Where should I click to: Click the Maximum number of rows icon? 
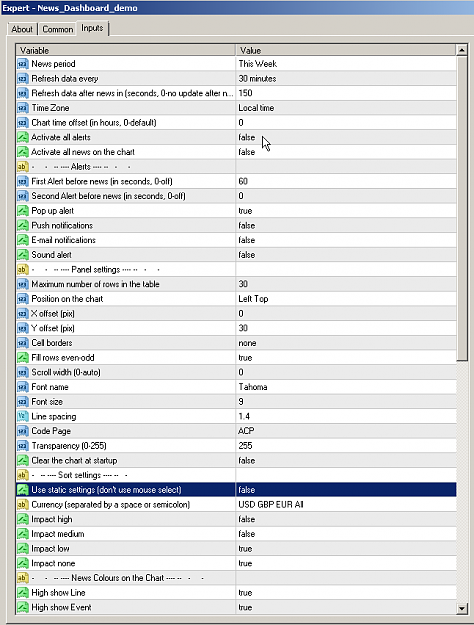(x=23, y=284)
